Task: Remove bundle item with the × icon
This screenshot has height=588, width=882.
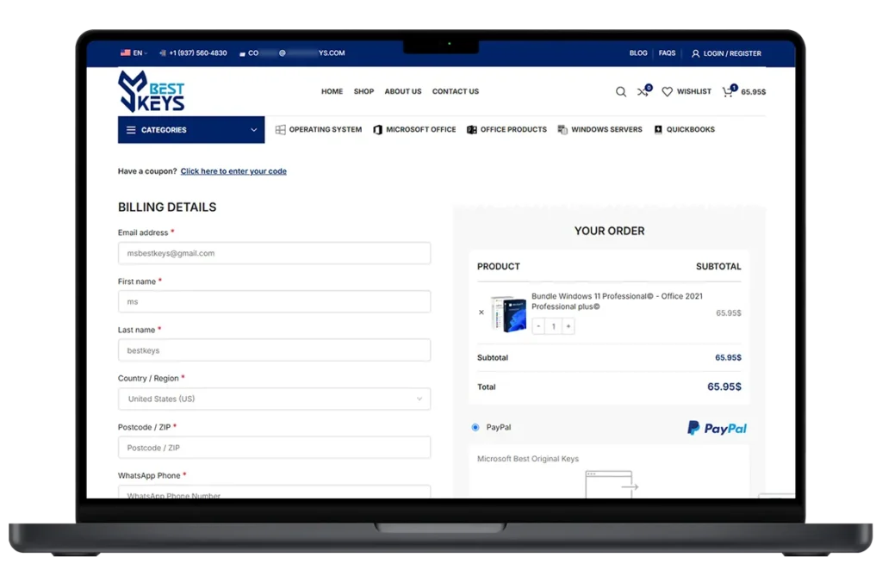Action: [x=481, y=313]
